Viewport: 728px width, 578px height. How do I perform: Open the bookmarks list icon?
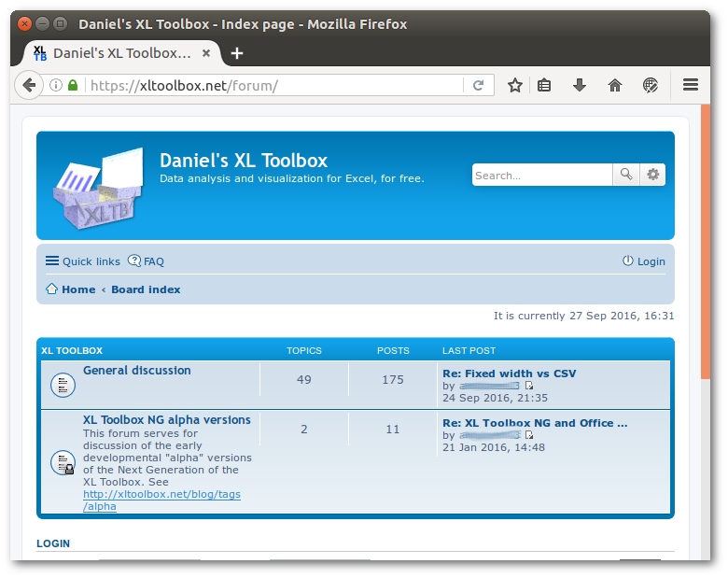click(544, 85)
